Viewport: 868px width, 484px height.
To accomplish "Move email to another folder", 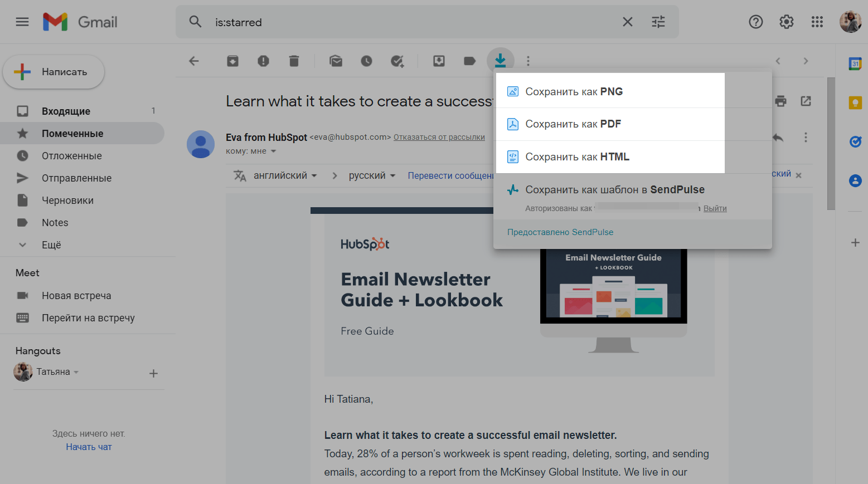I will (x=439, y=61).
